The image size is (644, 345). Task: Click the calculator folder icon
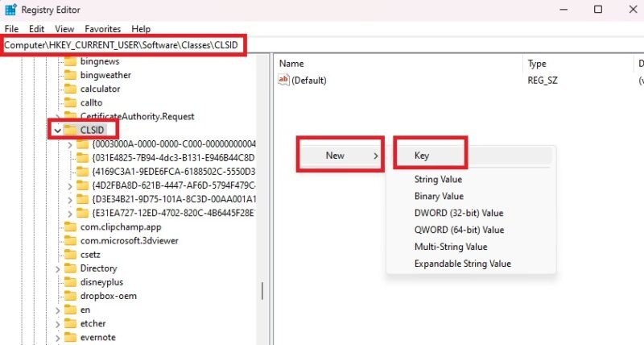[x=70, y=89]
